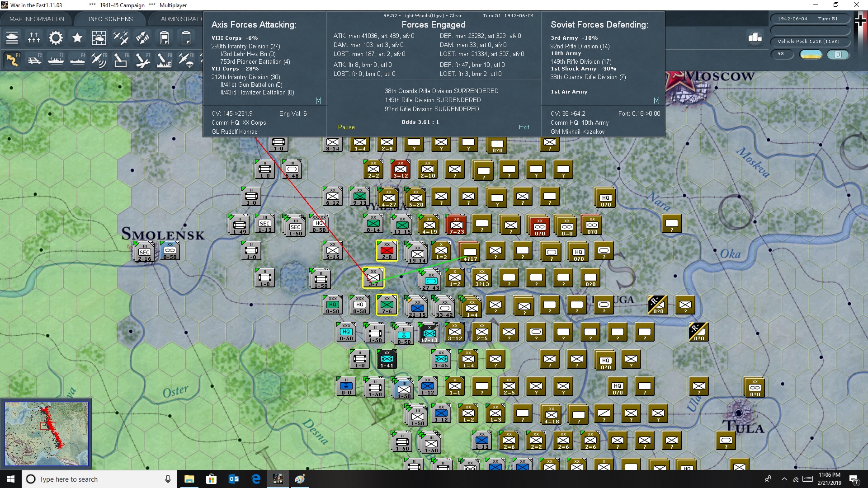The image size is (868, 488).
Task: Click Exit in the combat report
Action: pos(524,127)
